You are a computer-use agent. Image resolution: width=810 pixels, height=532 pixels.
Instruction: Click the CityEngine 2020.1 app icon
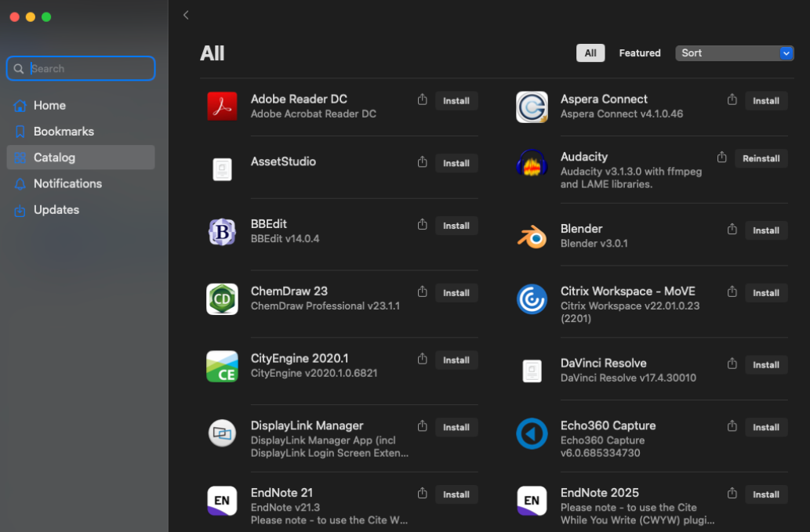pyautogui.click(x=222, y=367)
